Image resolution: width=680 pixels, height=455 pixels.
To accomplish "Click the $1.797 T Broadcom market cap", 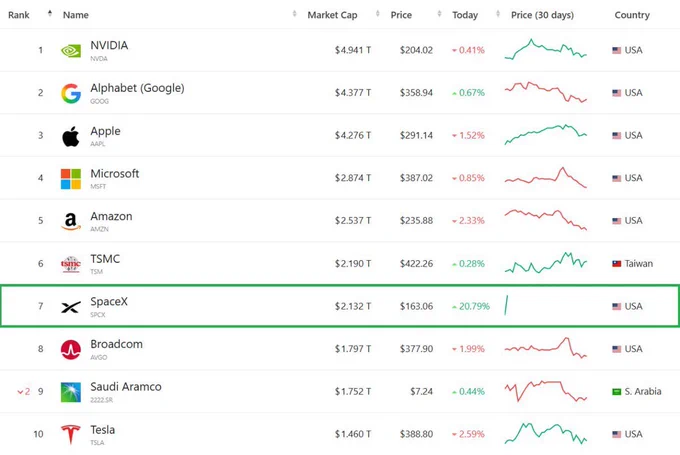I will pos(353,349).
